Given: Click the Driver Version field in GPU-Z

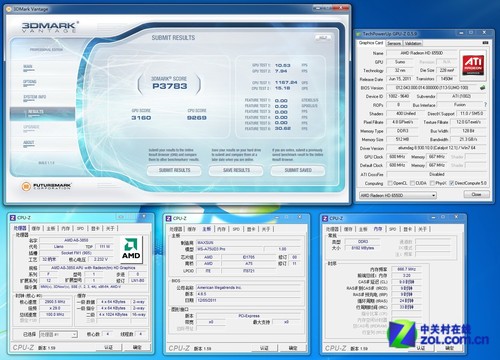Looking at the screenshot, I should [437, 148].
